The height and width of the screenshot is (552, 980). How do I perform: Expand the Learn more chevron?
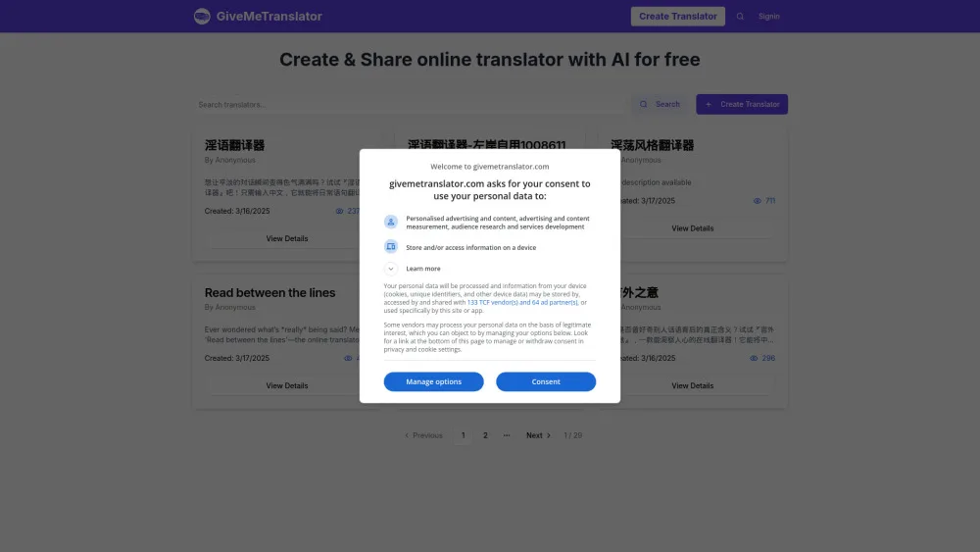[x=391, y=269]
